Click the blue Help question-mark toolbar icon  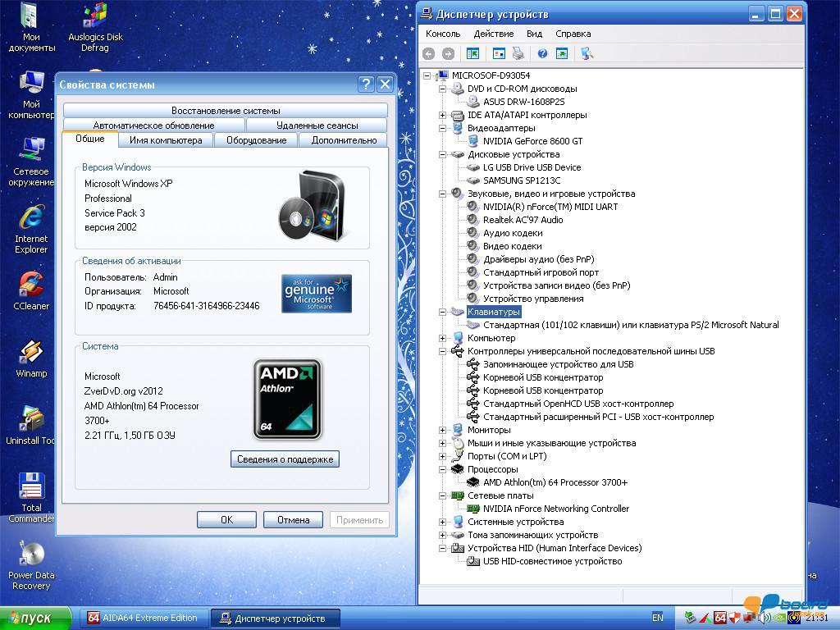point(541,53)
